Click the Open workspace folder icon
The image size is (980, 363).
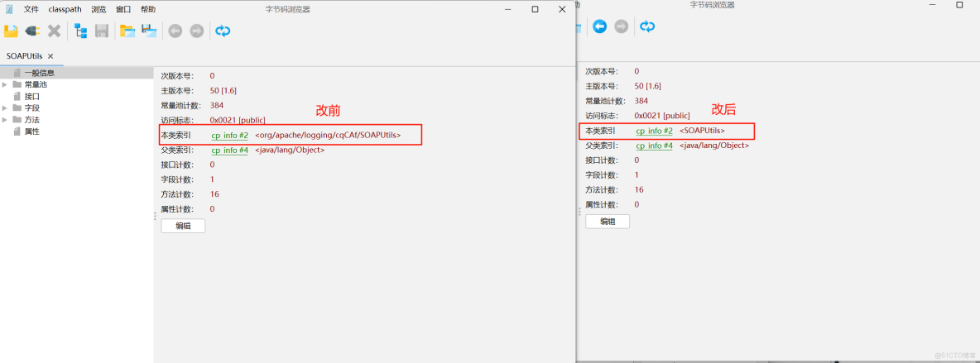(127, 31)
